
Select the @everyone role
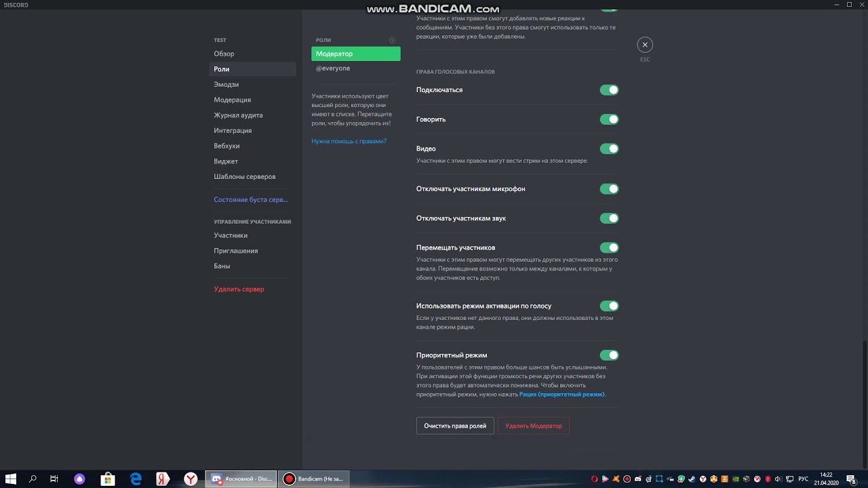point(356,68)
